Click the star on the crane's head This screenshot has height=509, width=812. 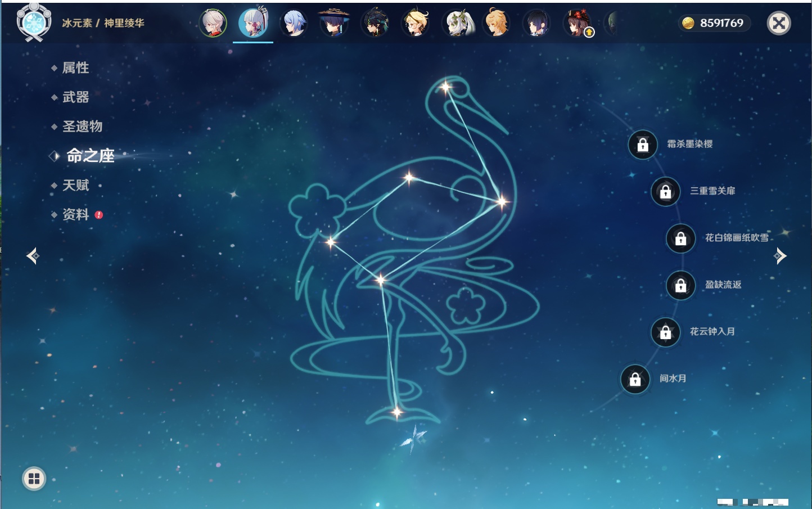point(446,87)
